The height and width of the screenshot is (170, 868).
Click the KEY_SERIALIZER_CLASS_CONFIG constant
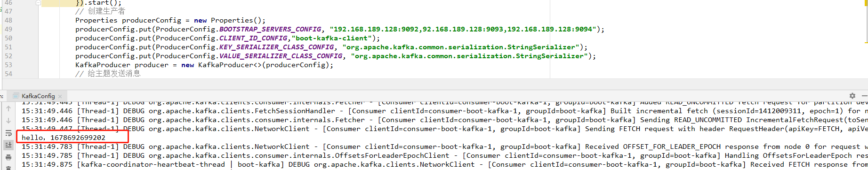point(277,47)
